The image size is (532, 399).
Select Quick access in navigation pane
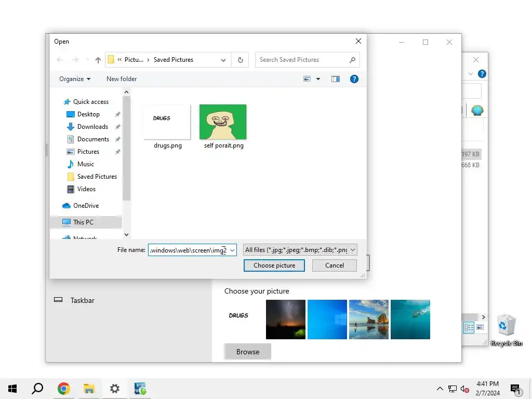[x=90, y=102]
